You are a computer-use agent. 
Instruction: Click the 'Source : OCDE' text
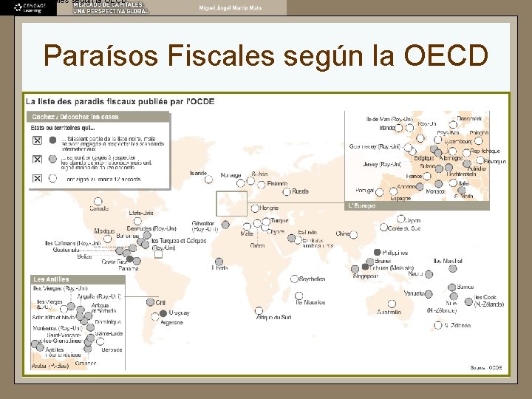click(486, 367)
